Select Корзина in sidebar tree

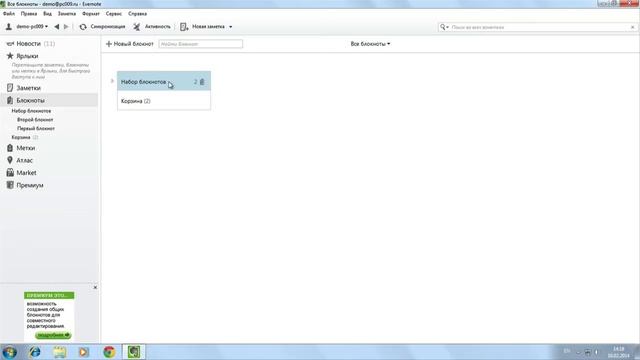[21, 137]
